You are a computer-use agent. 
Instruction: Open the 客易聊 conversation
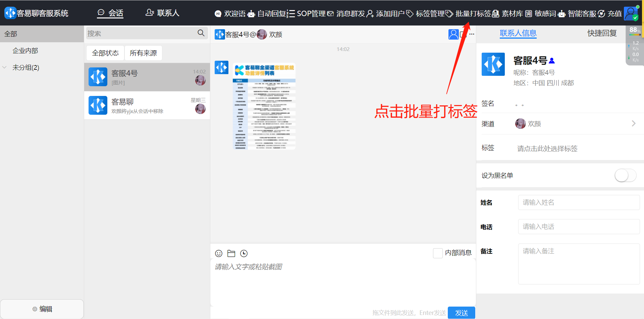[147, 105]
